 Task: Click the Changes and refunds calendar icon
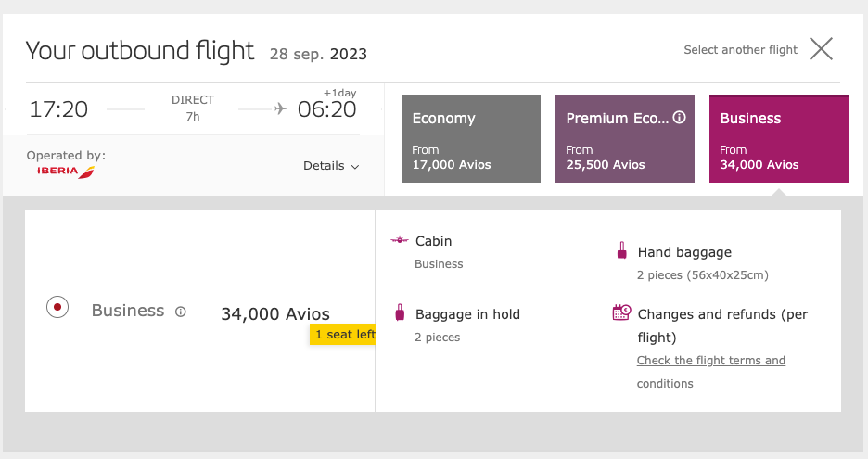(621, 312)
